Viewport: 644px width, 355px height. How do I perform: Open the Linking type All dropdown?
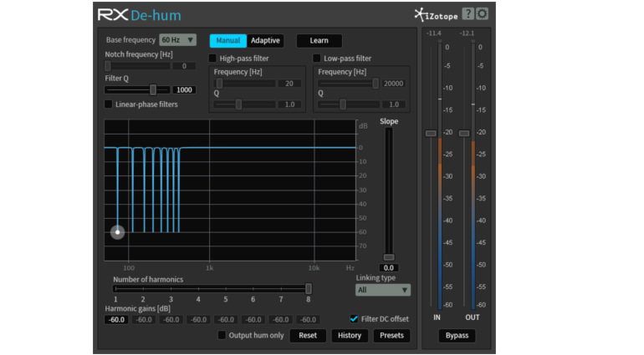pos(383,290)
